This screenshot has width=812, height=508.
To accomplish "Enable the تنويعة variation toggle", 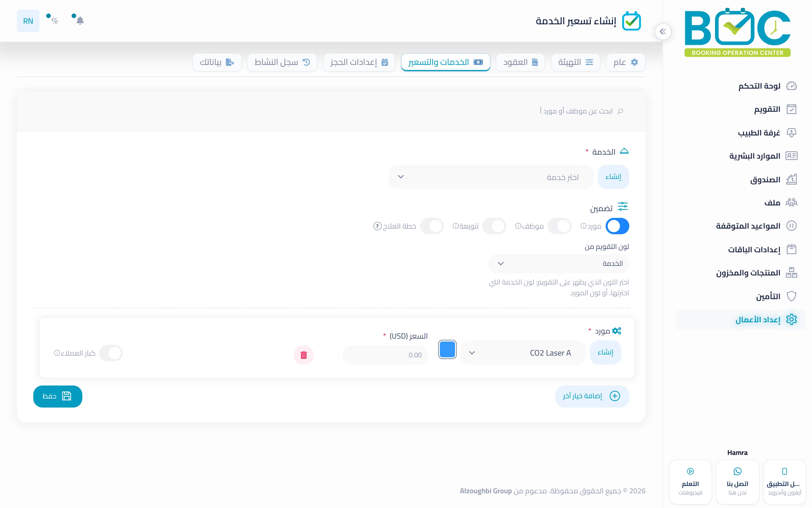I will pyautogui.click(x=494, y=226).
